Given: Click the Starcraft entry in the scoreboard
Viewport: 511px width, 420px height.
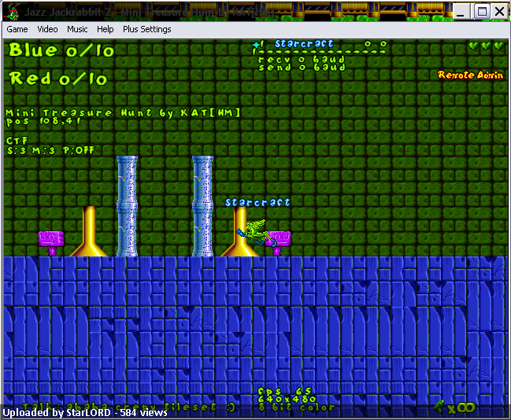Looking at the screenshot, I should point(304,43).
